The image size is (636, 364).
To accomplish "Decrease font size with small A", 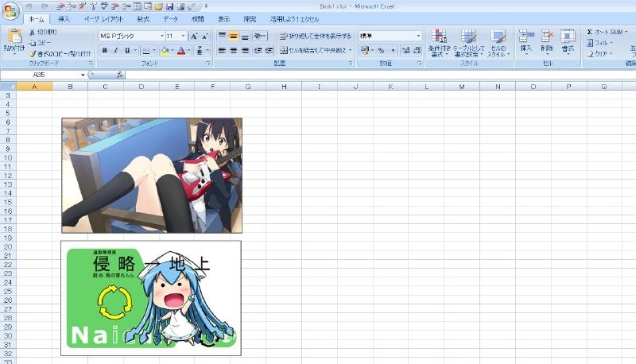I will point(205,36).
